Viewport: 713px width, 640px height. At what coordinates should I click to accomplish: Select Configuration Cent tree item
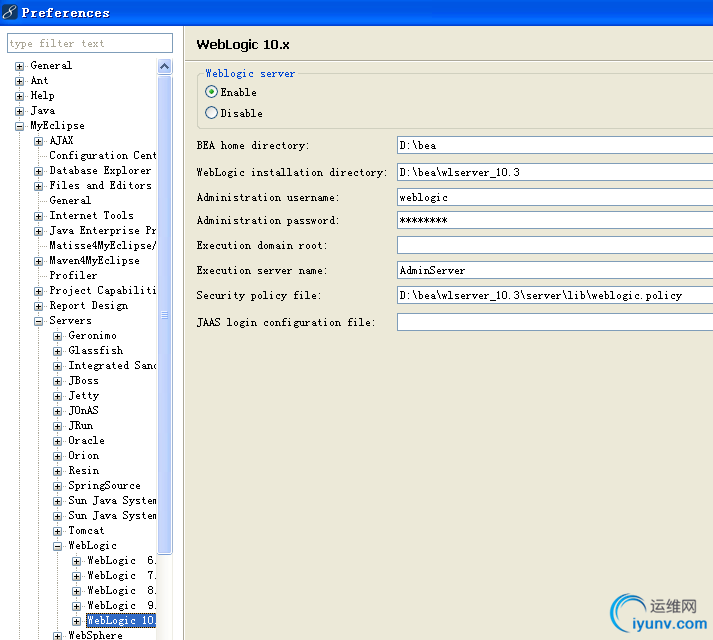(103, 156)
